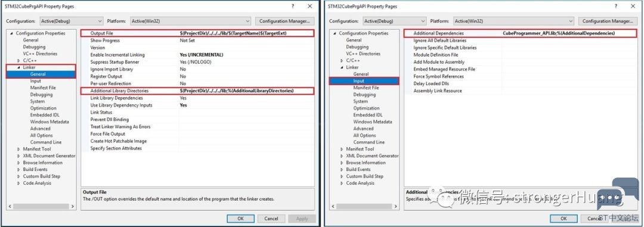644x227 pixels.
Task: Collapse Configuration Properties node in left tree
Action: coord(11,33)
